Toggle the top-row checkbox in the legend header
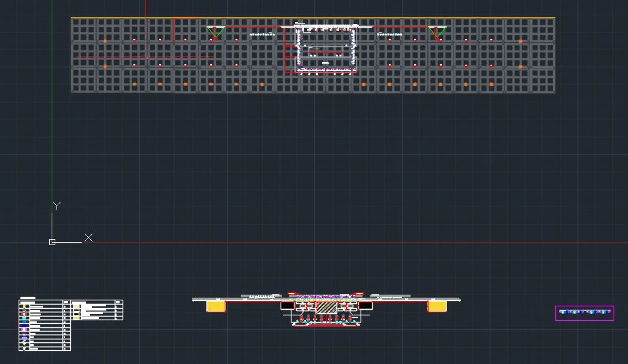The image size is (628, 364). coord(66,302)
